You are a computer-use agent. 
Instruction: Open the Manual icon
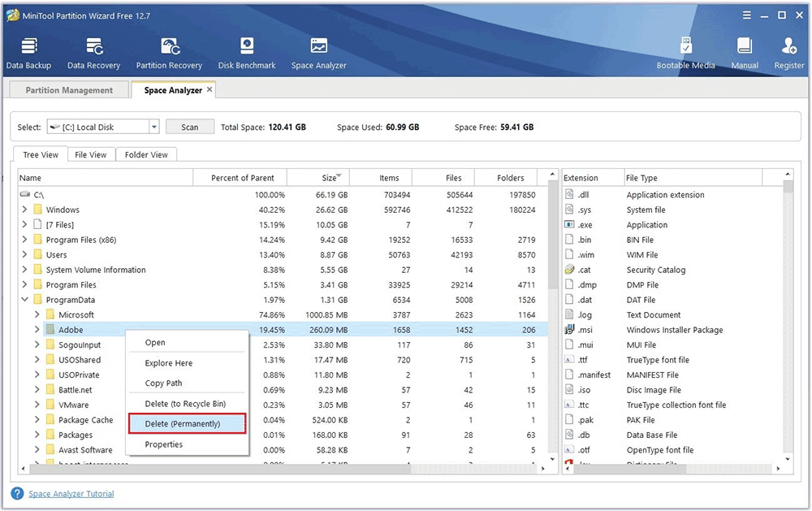click(744, 53)
